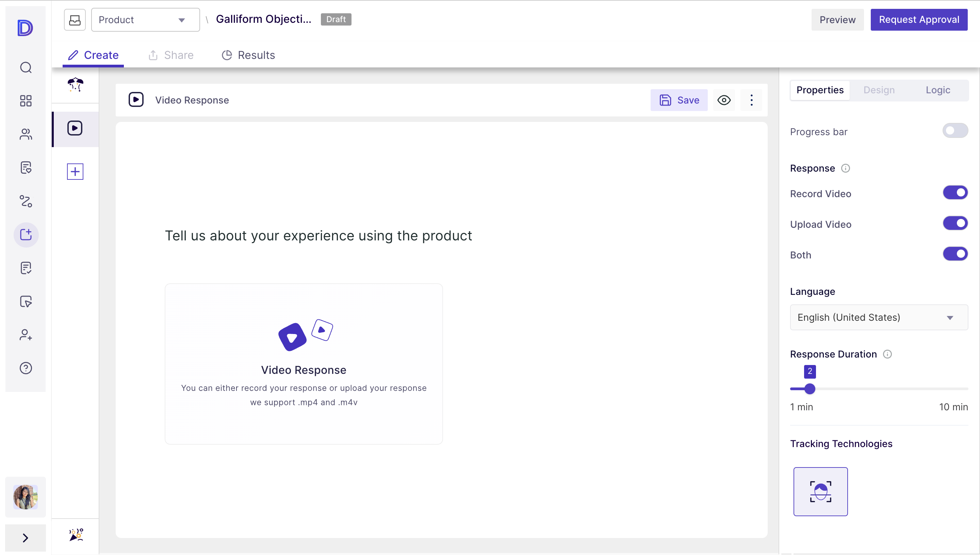This screenshot has width=980, height=555.
Task: Open the cursor click-test icon in the sidebar
Action: (x=26, y=302)
